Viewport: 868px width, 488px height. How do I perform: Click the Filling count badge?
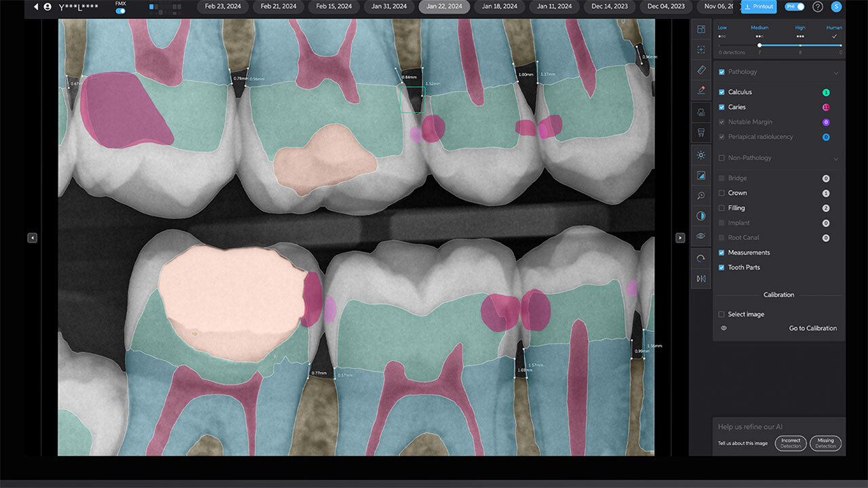click(x=826, y=208)
